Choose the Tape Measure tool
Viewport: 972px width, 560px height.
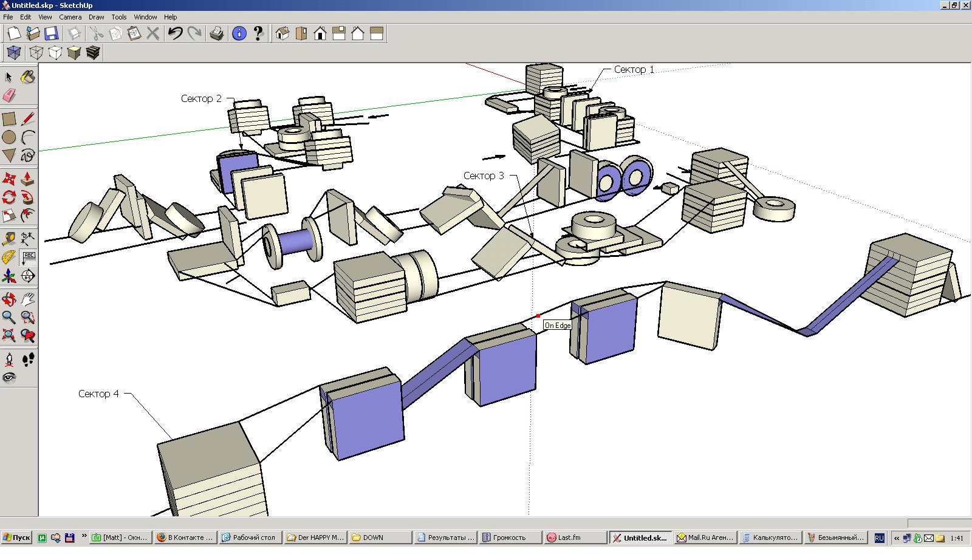pyautogui.click(x=9, y=238)
